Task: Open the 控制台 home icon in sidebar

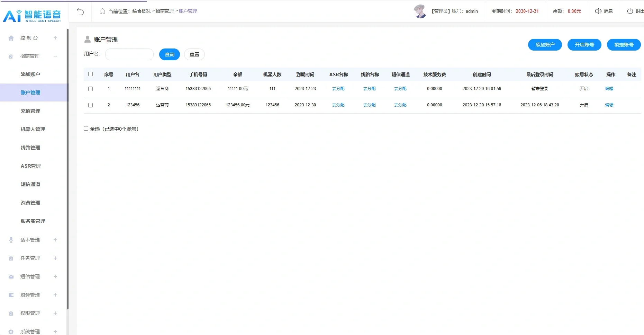Action: click(11, 38)
